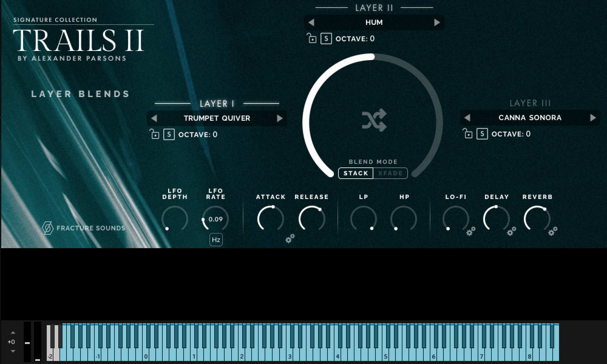Select previous sound before Hum in Layer II

tap(311, 22)
